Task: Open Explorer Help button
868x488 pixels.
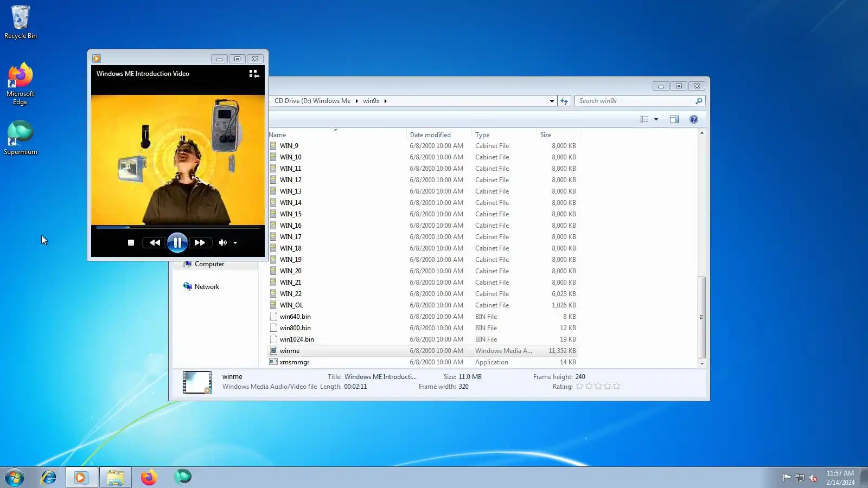Action: pos(694,119)
